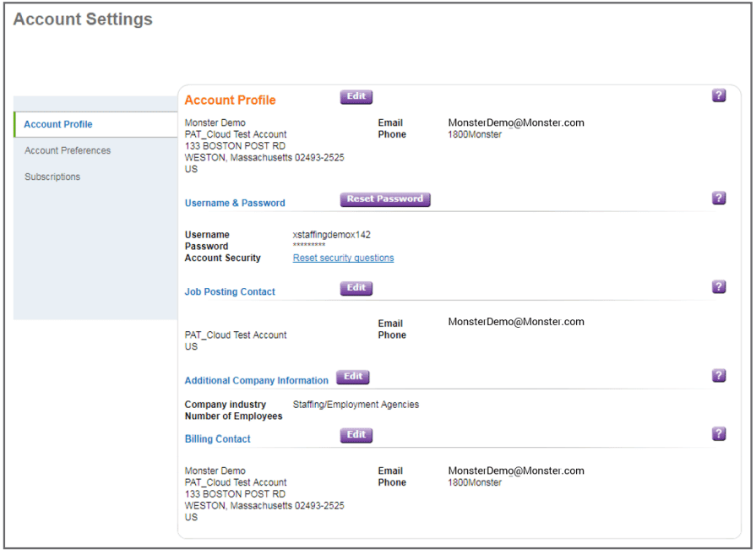Edit the Billing Contact section
The image size is (756, 555).
(x=356, y=435)
